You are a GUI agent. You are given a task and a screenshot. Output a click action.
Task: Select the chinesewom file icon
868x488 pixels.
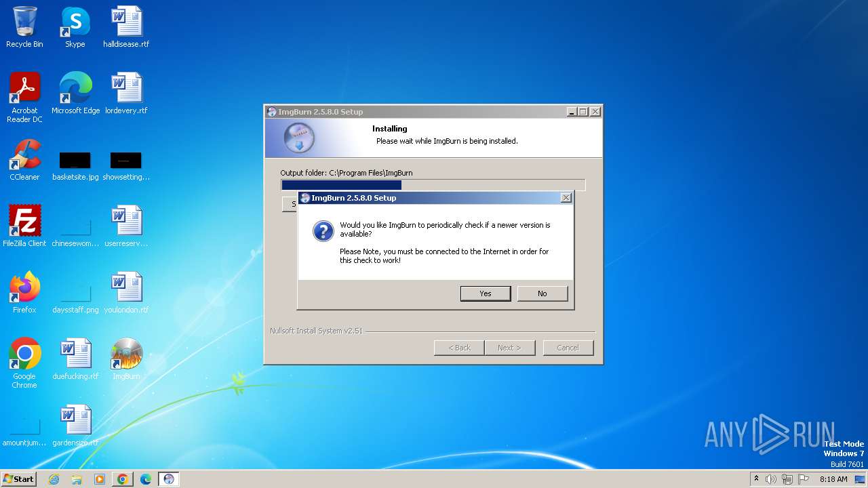click(75, 232)
